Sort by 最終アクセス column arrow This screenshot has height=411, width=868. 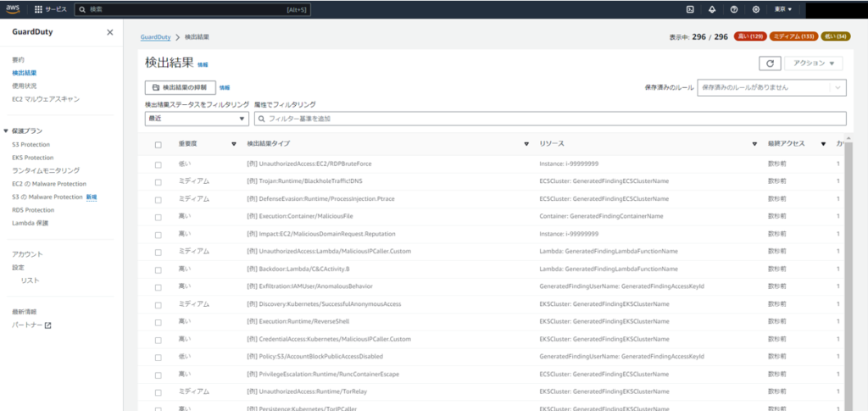click(x=823, y=144)
